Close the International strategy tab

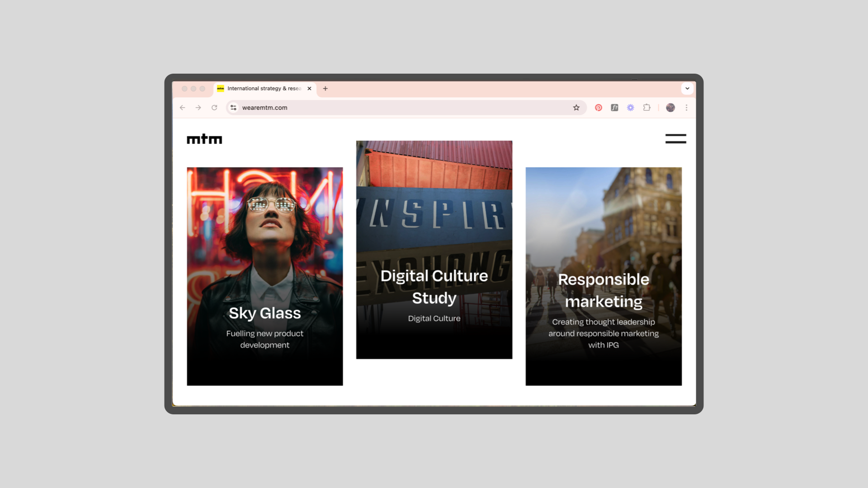pyautogui.click(x=309, y=89)
